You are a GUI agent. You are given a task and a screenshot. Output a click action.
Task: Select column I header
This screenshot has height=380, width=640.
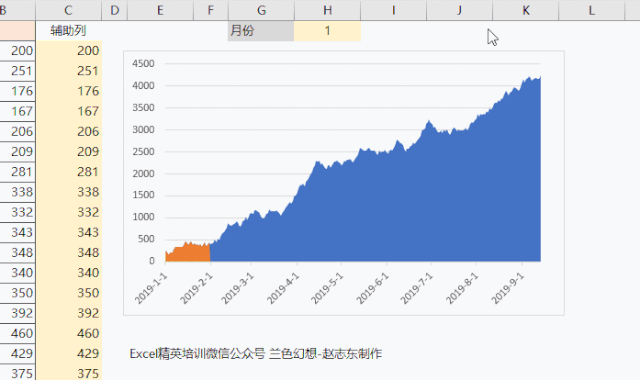coord(393,10)
